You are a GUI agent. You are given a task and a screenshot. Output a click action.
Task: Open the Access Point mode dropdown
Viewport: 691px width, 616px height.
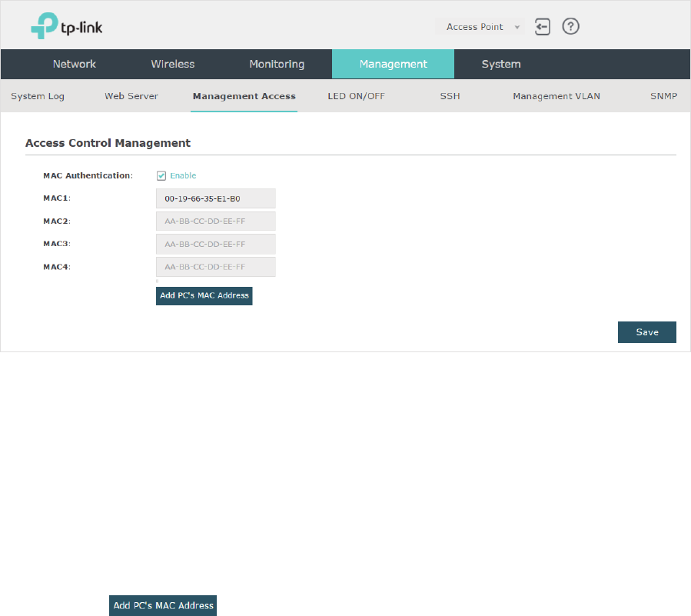[x=480, y=26]
